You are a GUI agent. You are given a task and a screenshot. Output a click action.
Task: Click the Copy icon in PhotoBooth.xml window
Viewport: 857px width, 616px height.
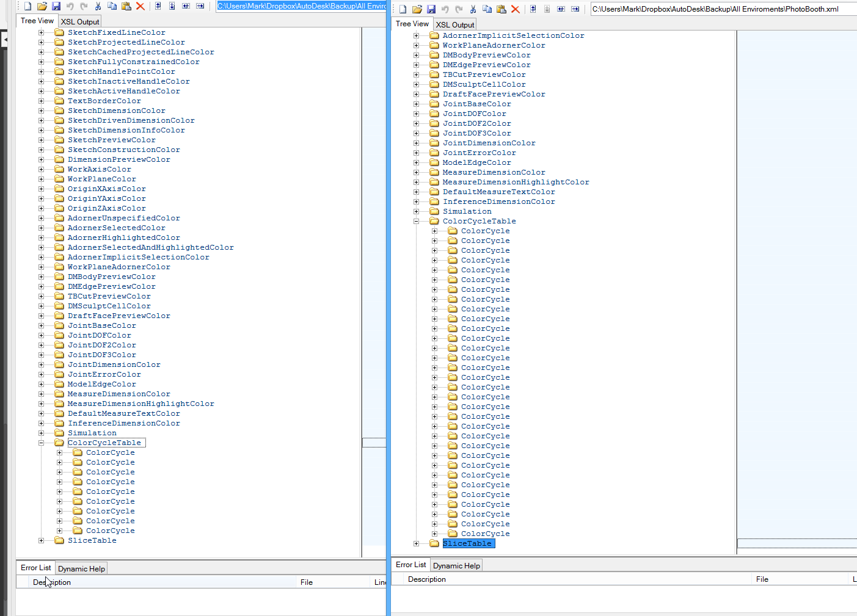point(487,9)
